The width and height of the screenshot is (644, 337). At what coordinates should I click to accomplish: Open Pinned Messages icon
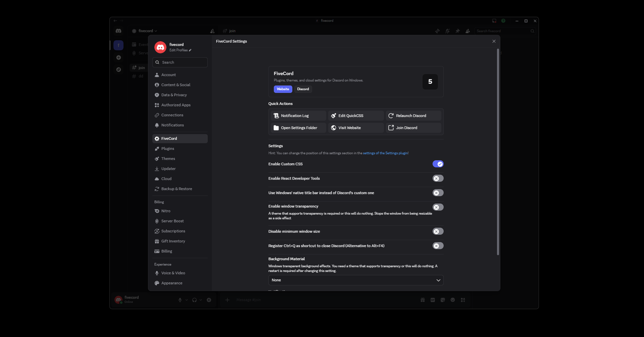457,31
